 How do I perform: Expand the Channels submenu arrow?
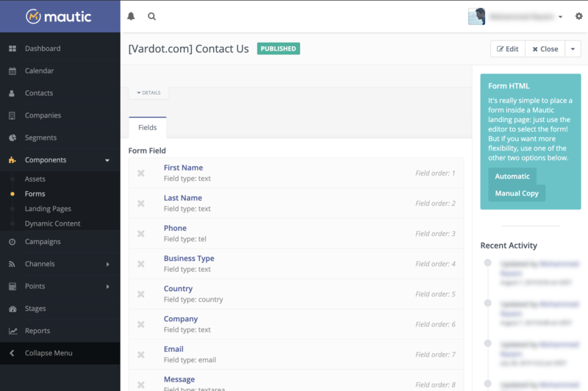tap(107, 265)
